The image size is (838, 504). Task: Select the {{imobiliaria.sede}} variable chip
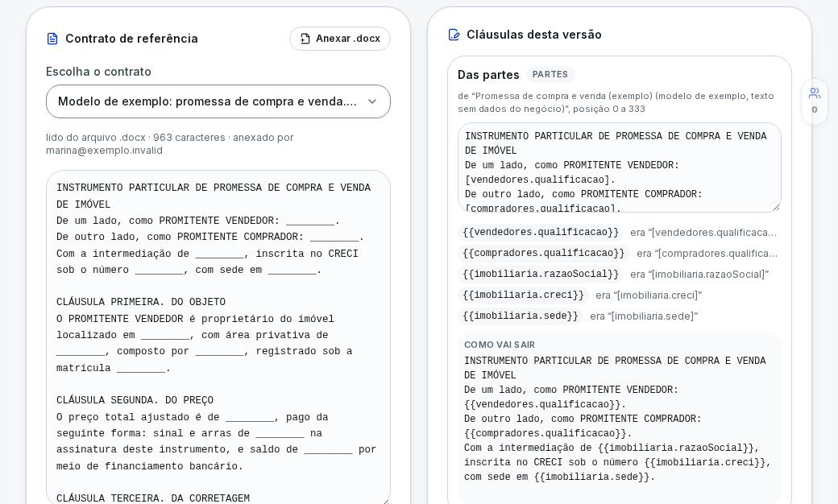pyautogui.click(x=521, y=316)
